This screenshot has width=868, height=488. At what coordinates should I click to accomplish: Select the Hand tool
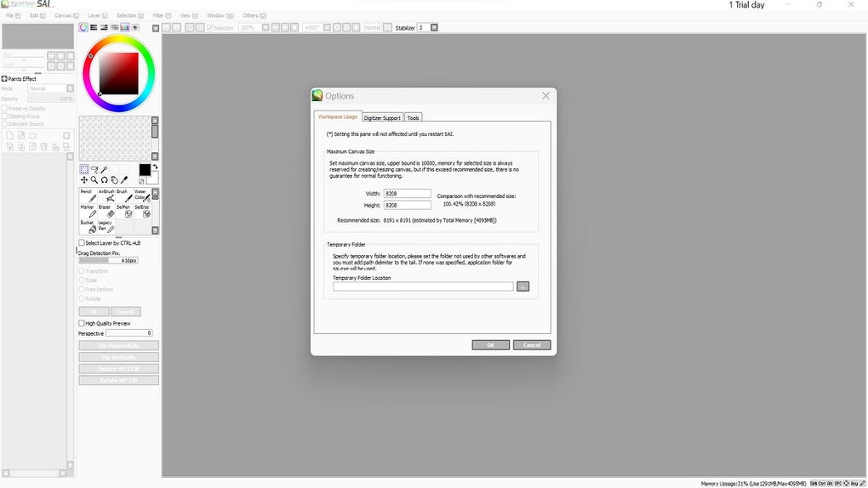tap(114, 180)
